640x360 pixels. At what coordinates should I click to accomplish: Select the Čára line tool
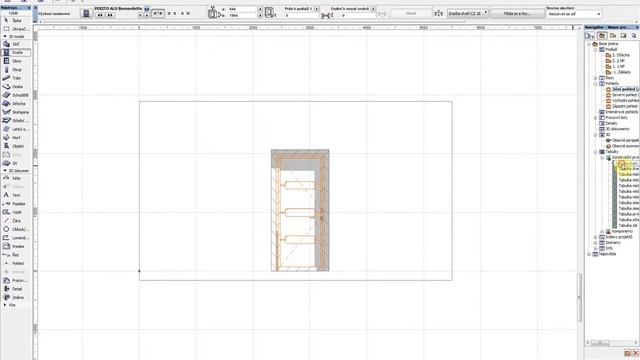pyautogui.click(x=16, y=221)
